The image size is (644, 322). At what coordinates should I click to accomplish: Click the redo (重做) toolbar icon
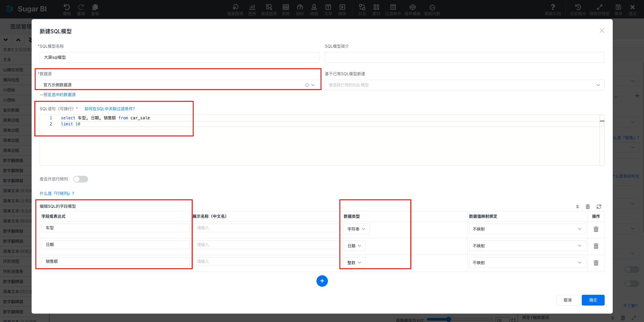coord(81,9)
